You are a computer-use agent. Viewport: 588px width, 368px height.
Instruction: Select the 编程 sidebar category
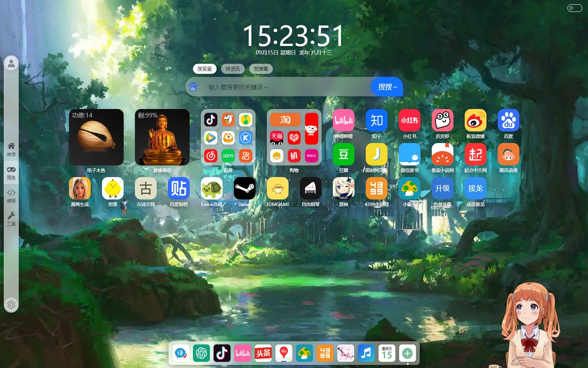[x=11, y=196]
